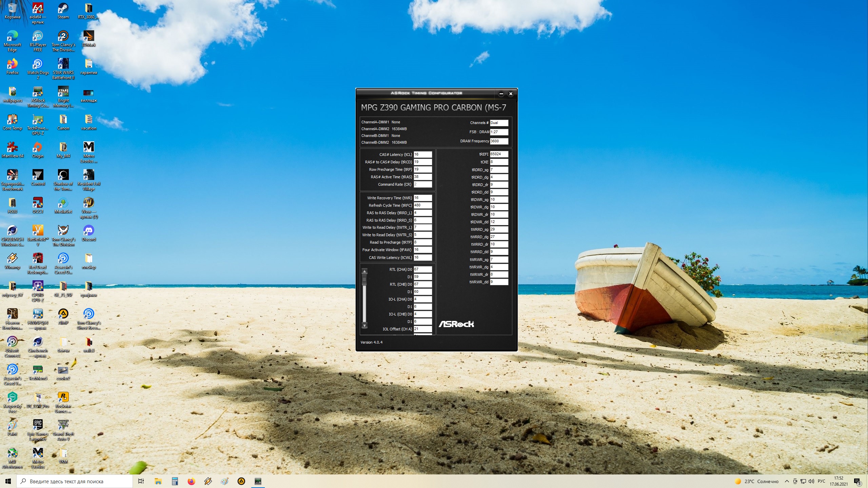
Task: Open the notification center icon
Action: point(857,482)
